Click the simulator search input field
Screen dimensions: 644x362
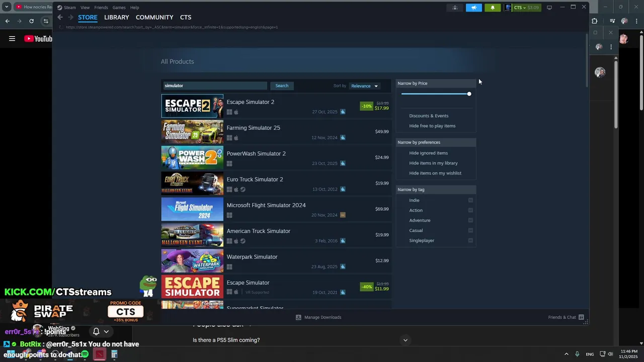click(215, 85)
